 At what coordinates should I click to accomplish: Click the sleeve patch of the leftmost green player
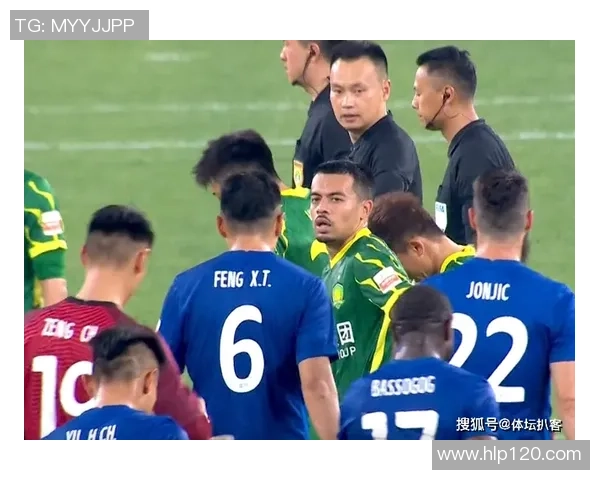tap(52, 223)
